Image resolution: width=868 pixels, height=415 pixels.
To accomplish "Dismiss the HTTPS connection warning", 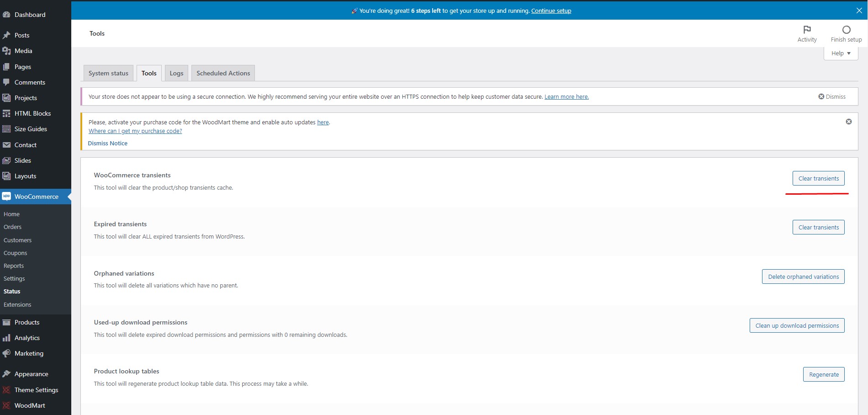I will [832, 96].
